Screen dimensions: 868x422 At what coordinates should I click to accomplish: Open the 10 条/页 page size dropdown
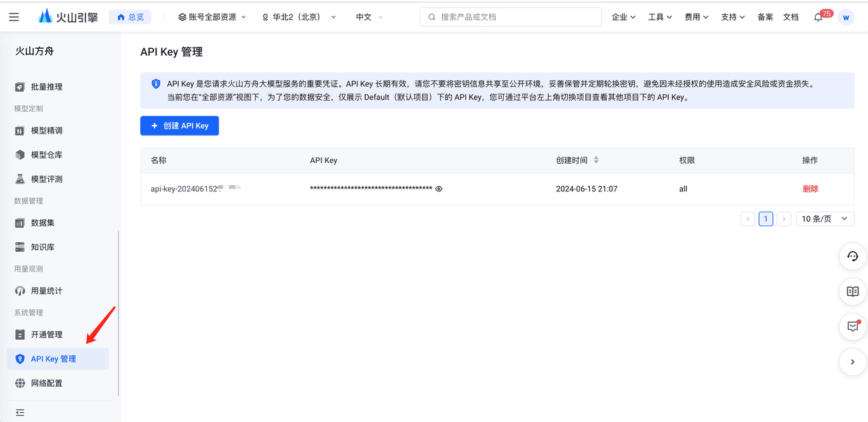coord(825,218)
